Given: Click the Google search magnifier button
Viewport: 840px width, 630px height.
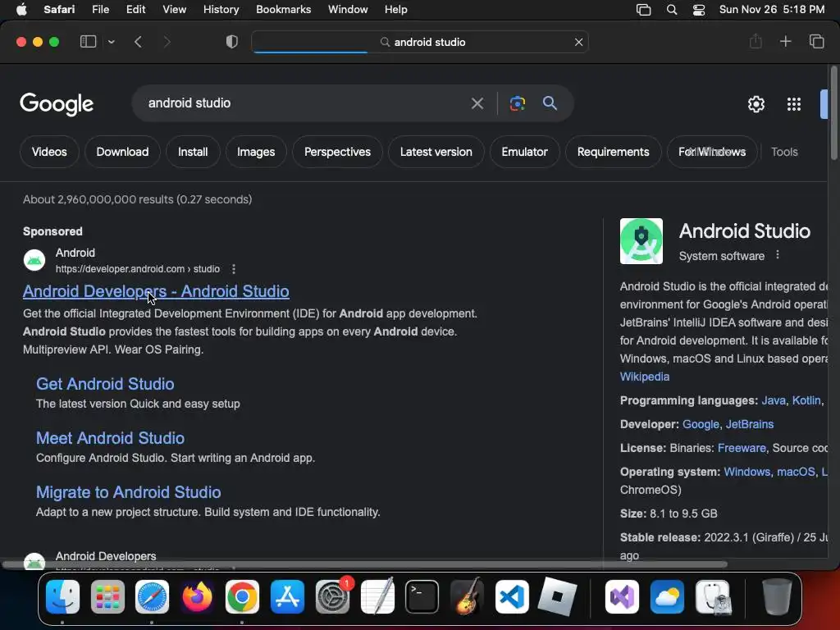Looking at the screenshot, I should (550, 103).
